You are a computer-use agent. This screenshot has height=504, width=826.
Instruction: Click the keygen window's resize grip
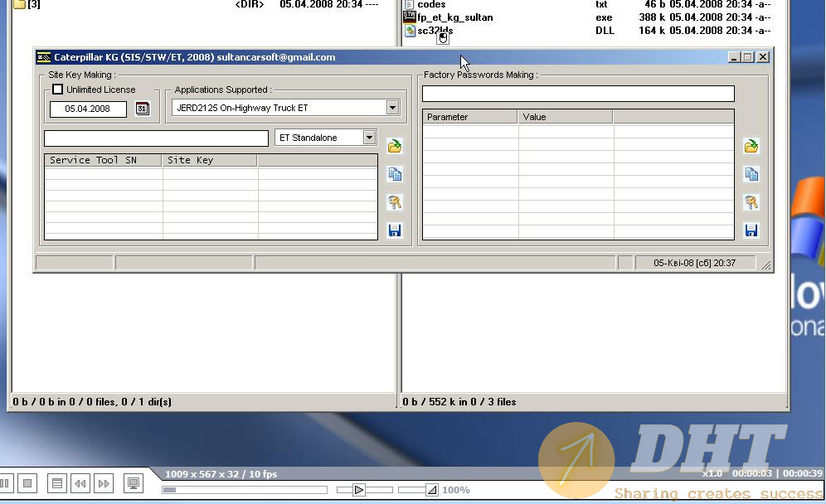click(766, 265)
